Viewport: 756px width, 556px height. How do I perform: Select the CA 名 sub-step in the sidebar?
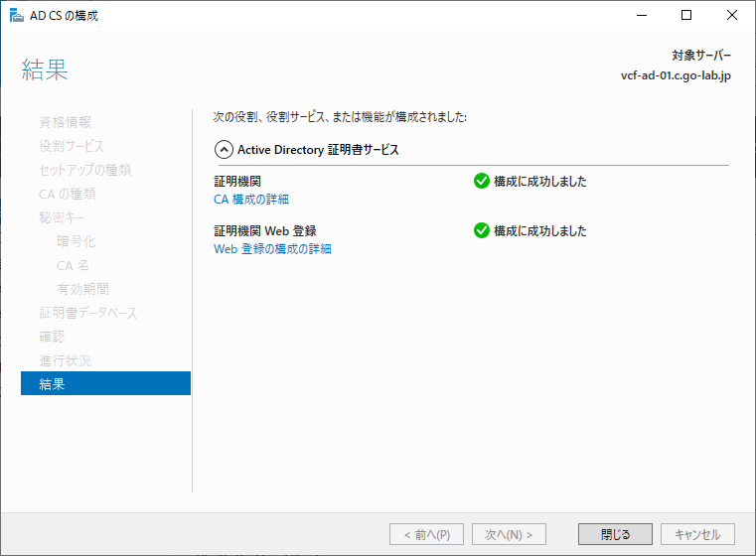73,265
